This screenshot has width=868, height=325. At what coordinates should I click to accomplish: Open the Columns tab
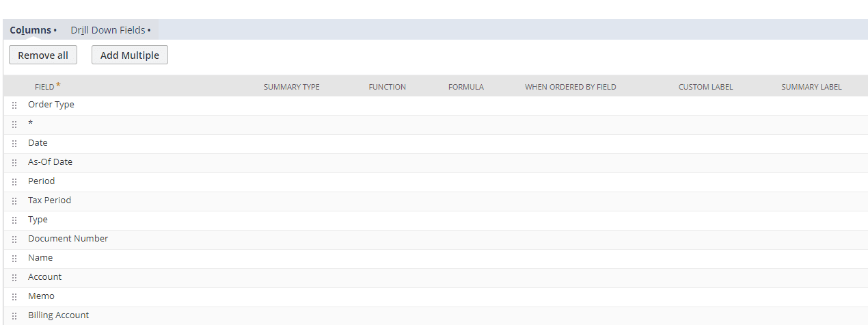point(33,30)
